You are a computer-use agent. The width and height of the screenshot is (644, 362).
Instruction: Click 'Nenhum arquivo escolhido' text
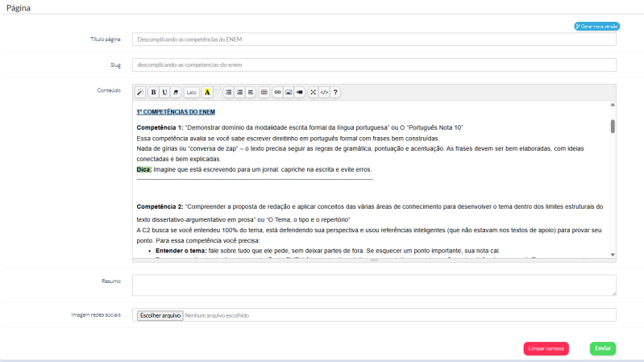coord(217,315)
